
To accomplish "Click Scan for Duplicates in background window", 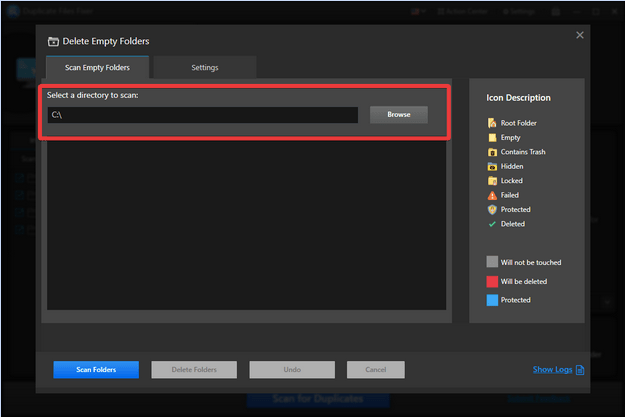I will [318, 399].
